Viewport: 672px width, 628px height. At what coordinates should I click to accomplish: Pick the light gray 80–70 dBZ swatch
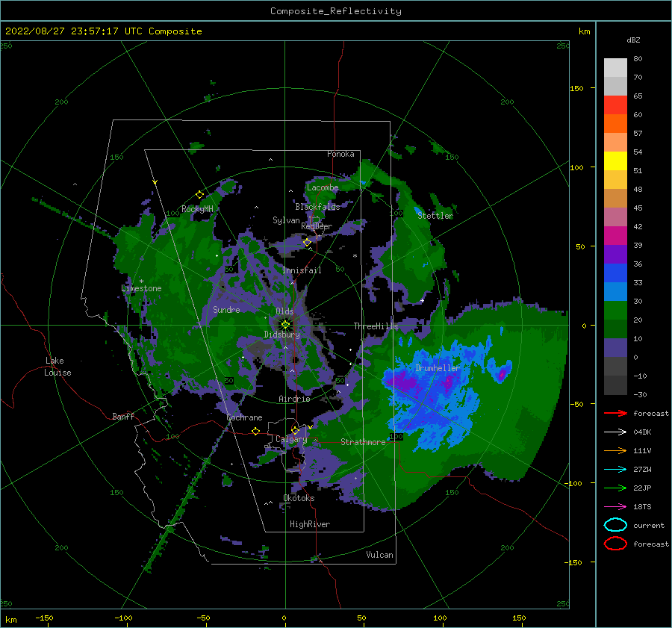615,68
